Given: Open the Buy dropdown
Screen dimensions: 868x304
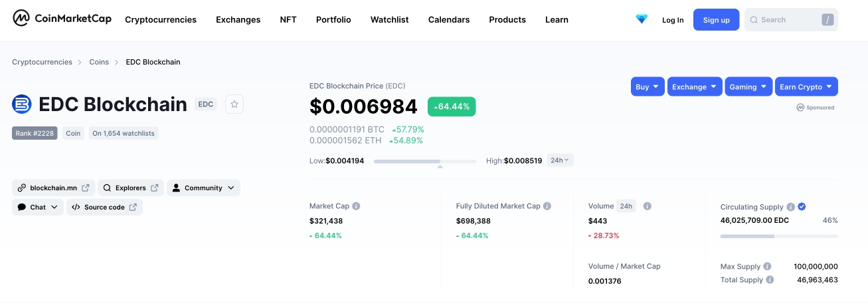Looking at the screenshot, I should point(648,86).
